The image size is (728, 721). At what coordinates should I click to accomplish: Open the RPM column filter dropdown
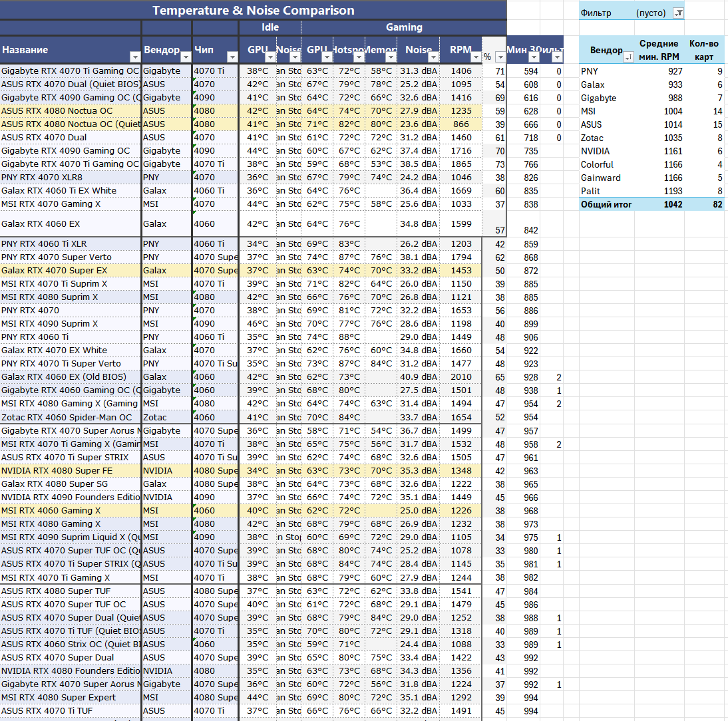(475, 57)
